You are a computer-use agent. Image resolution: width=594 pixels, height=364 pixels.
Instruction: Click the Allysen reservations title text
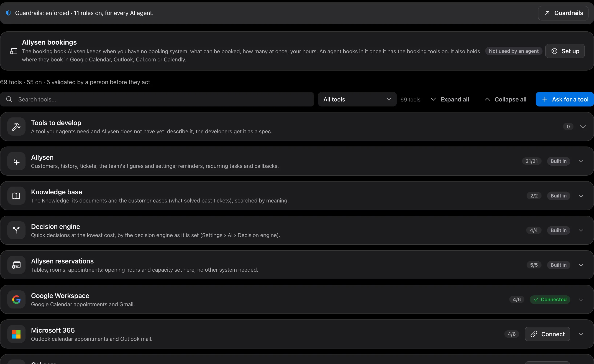pyautogui.click(x=62, y=261)
